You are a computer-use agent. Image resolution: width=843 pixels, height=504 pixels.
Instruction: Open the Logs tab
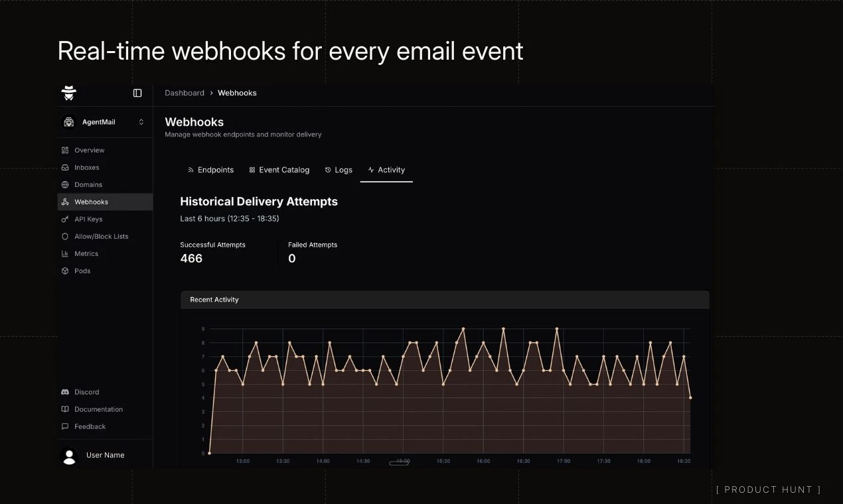[x=339, y=170]
